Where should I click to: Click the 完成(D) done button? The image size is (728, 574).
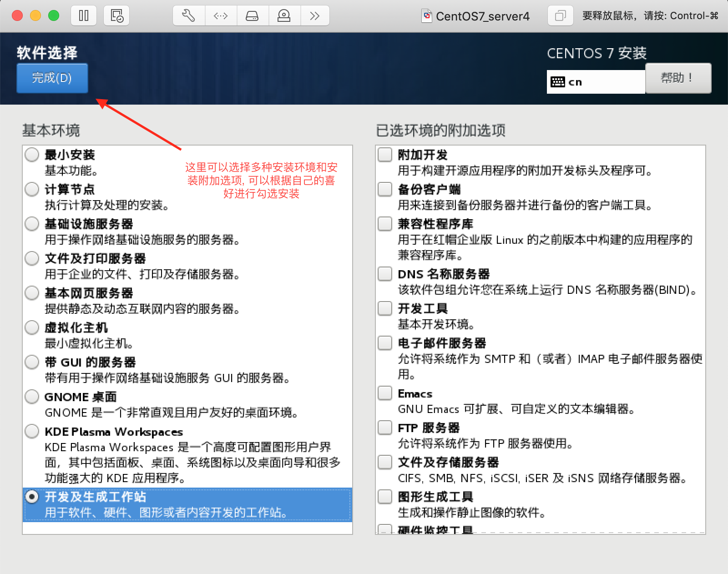coord(52,78)
